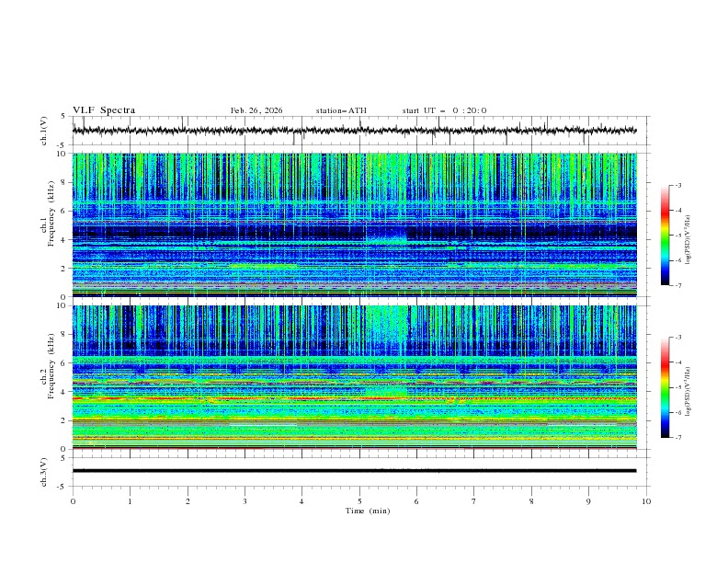Click the 0 tick on the time axis
The width and height of the screenshot is (728, 563).
[73, 501]
